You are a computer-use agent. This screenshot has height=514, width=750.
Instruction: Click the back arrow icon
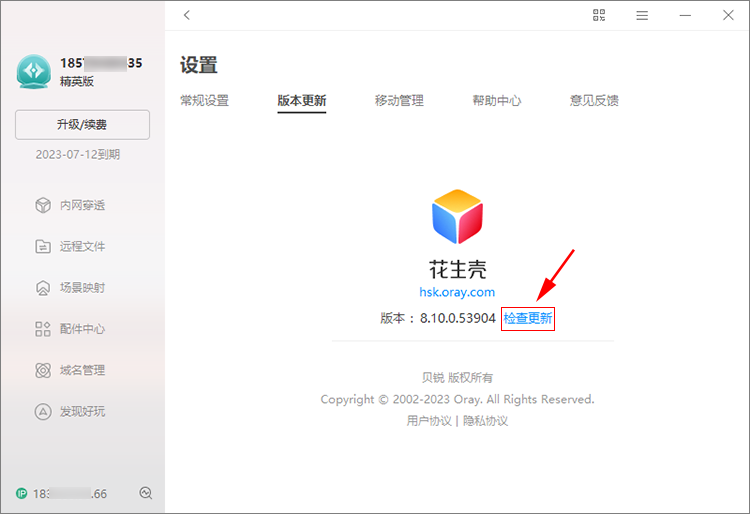click(x=187, y=15)
